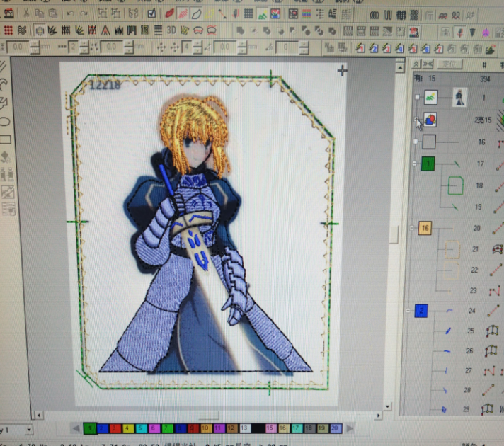Select the red letter A lettering tool
Viewport: 504px width, 446px height.
(x=105, y=30)
